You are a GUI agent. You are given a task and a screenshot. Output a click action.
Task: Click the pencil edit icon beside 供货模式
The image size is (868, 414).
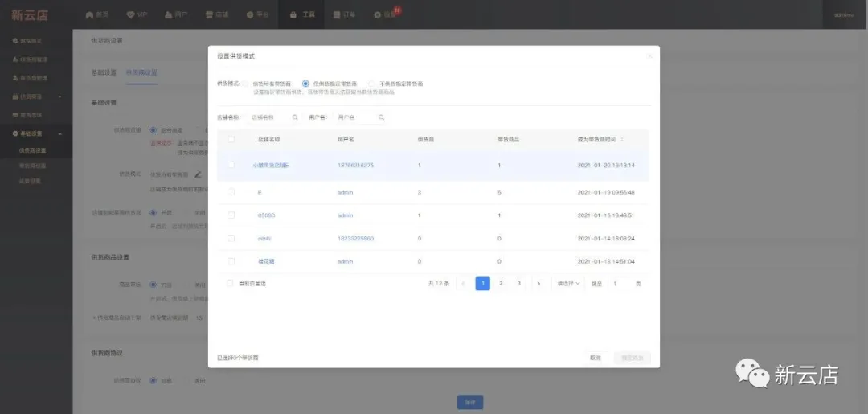coord(198,174)
